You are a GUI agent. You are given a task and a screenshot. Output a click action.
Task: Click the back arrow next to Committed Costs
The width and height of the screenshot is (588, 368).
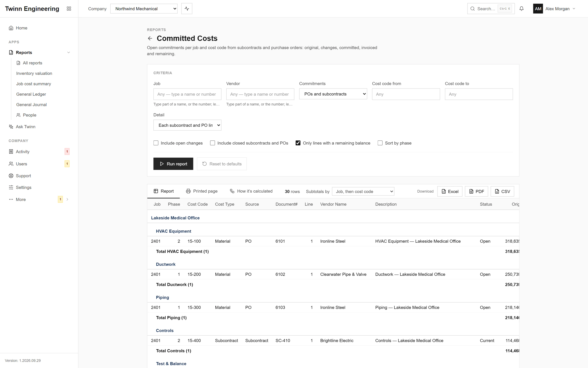(150, 38)
